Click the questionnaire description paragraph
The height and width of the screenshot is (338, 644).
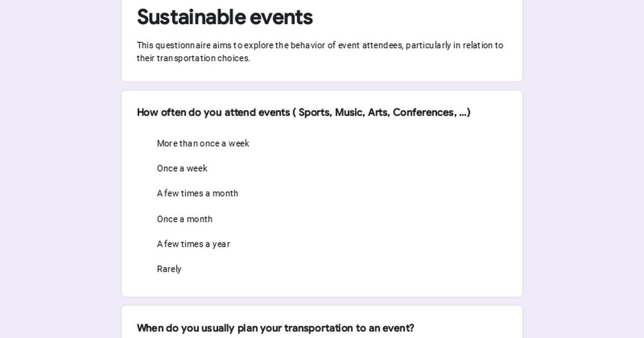tap(320, 52)
